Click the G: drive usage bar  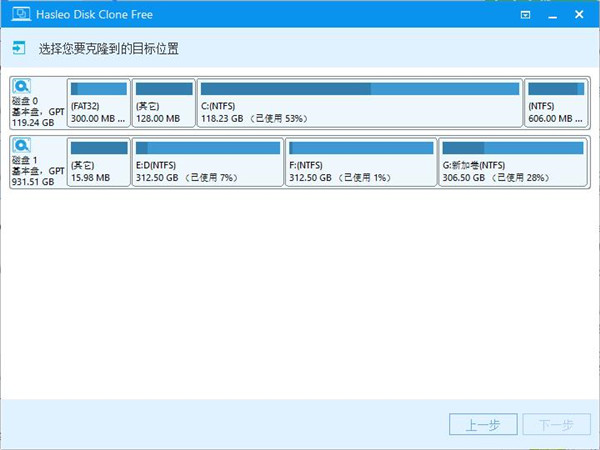(512, 149)
